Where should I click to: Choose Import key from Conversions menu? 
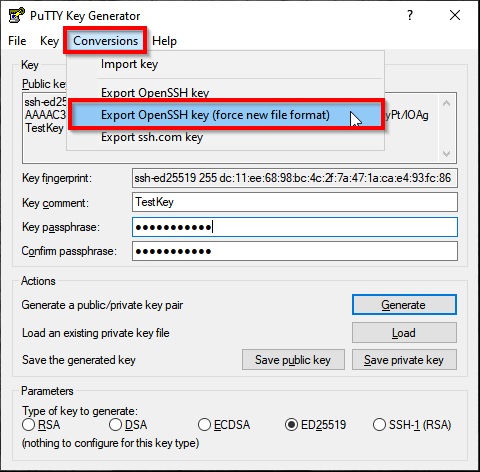225,64
